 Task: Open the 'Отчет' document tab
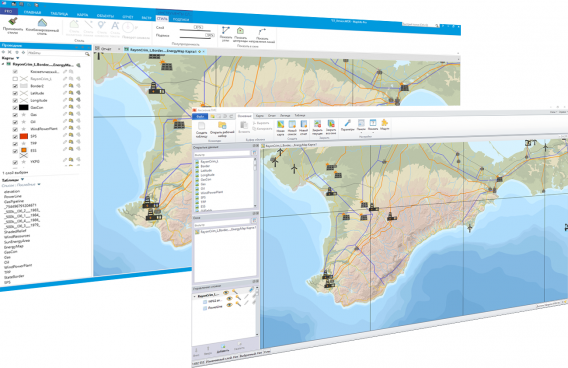(x=106, y=49)
